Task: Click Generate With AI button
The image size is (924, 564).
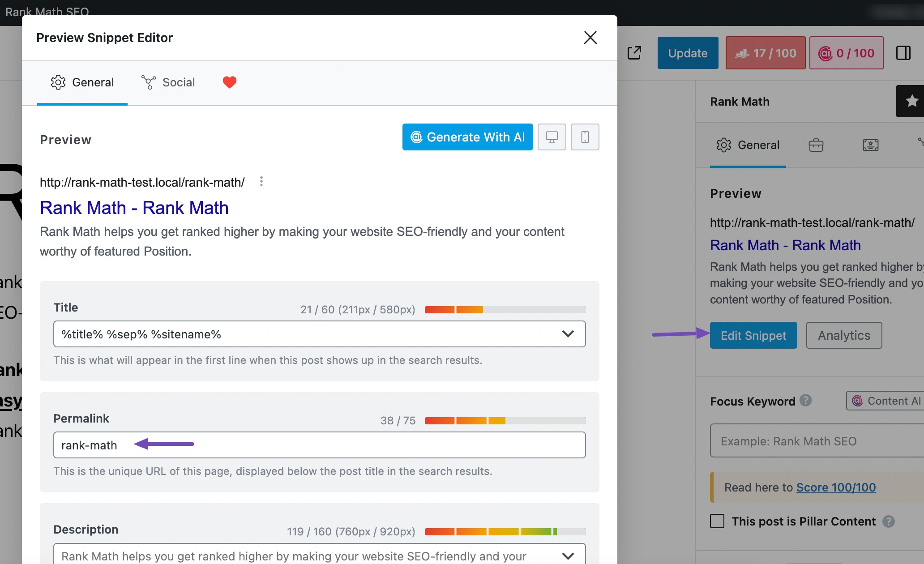Action: point(467,137)
